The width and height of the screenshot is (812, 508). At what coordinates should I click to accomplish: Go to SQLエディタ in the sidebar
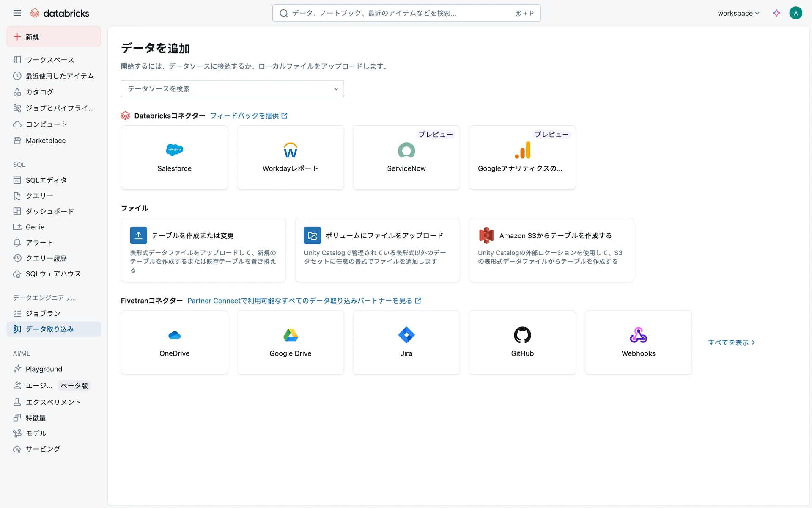(x=46, y=180)
